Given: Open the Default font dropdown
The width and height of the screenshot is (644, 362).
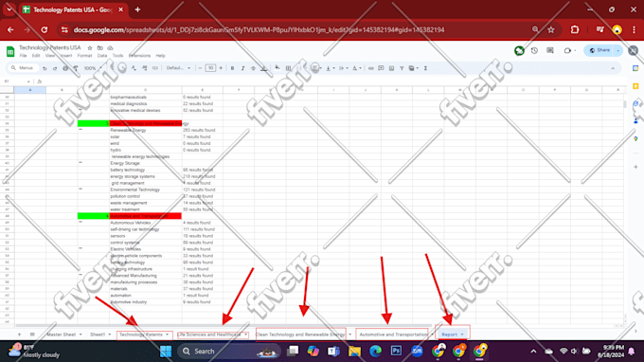Looking at the screenshot, I should (178, 68).
